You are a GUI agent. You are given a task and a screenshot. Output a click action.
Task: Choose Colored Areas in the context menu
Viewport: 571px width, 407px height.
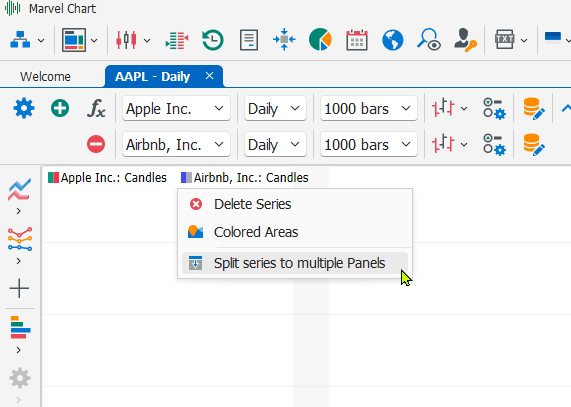point(295,232)
